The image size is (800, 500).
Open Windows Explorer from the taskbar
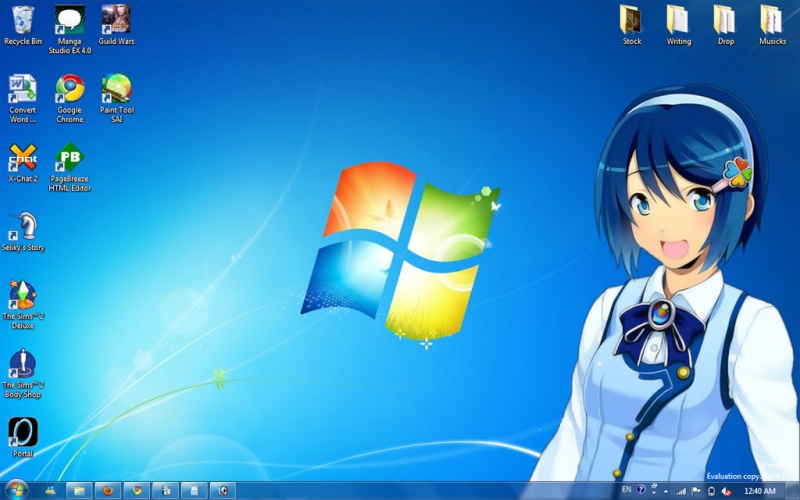[79, 491]
